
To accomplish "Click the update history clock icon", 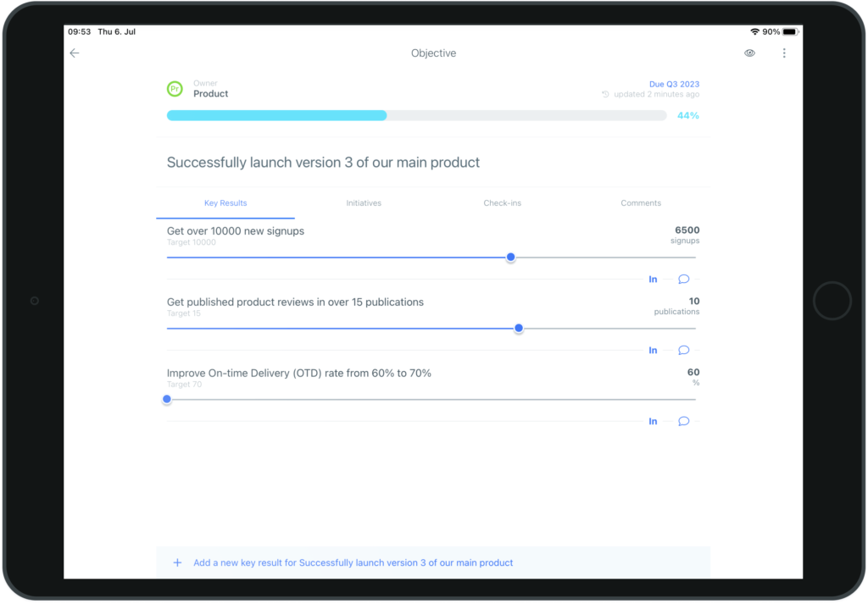I will click(x=605, y=95).
